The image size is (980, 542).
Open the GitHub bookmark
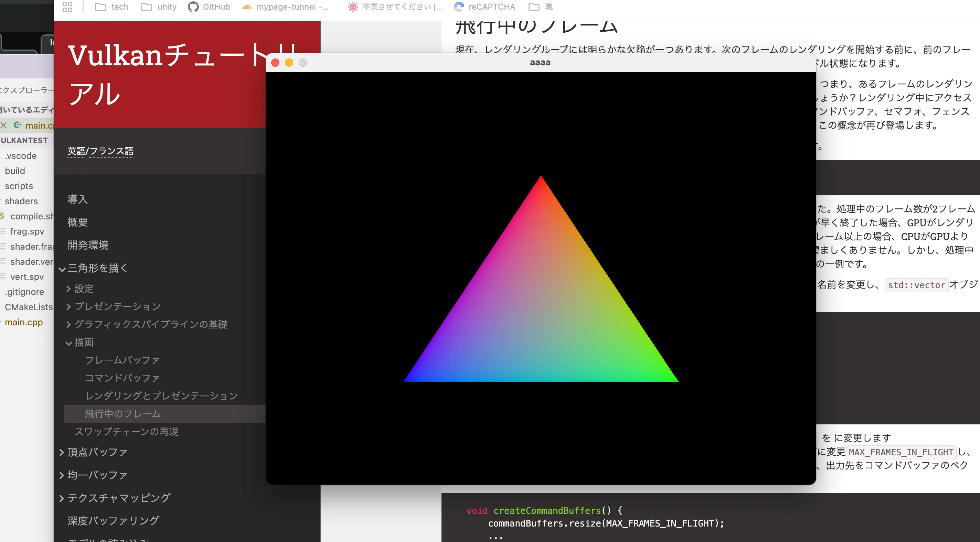pyautogui.click(x=209, y=7)
